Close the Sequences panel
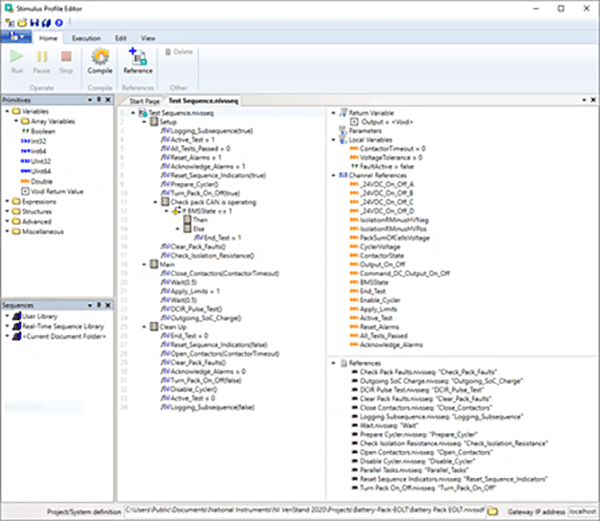The image size is (600, 521). click(108, 305)
